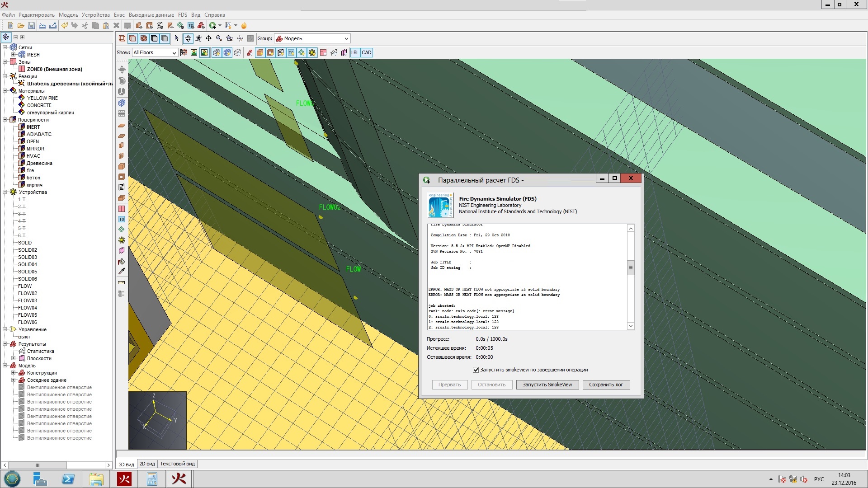
Task: Click scrollbar thumb in FDS log
Action: click(x=631, y=267)
